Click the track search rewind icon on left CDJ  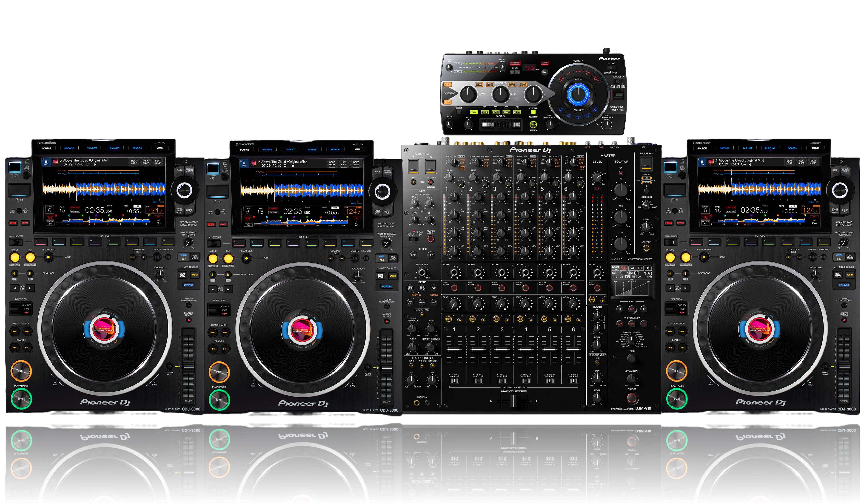tap(15, 331)
